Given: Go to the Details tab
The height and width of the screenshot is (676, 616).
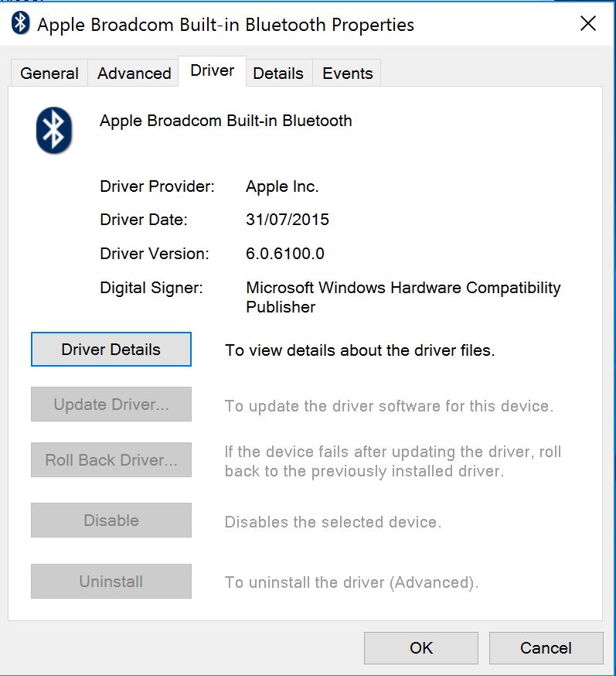Looking at the screenshot, I should click(278, 73).
